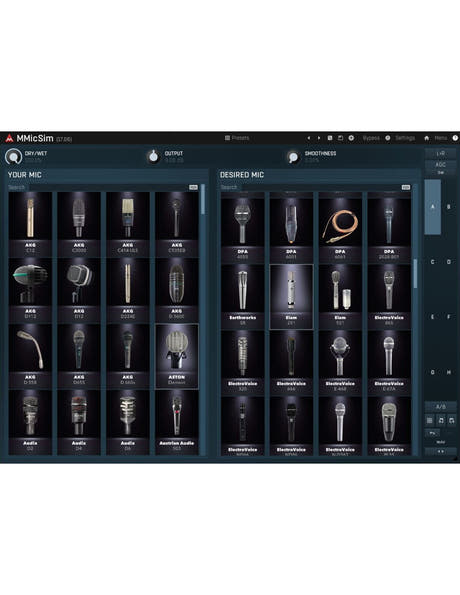Load the next preset arrow

point(319,138)
